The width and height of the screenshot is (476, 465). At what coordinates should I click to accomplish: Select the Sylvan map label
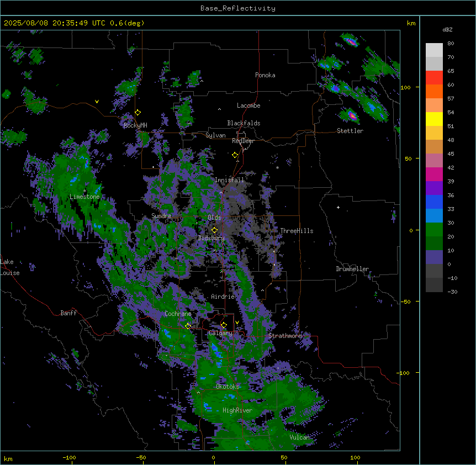215,135
